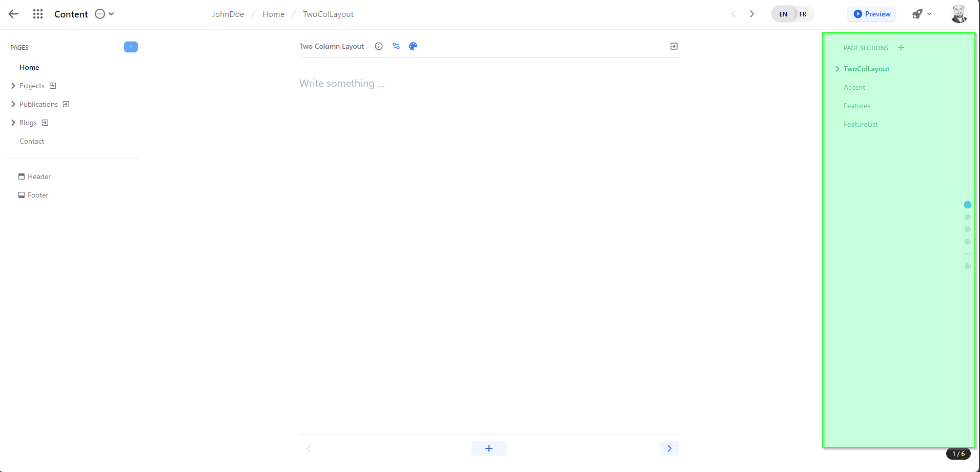Click the add page plus button
The width and height of the screenshot is (980, 472).
coord(131,47)
